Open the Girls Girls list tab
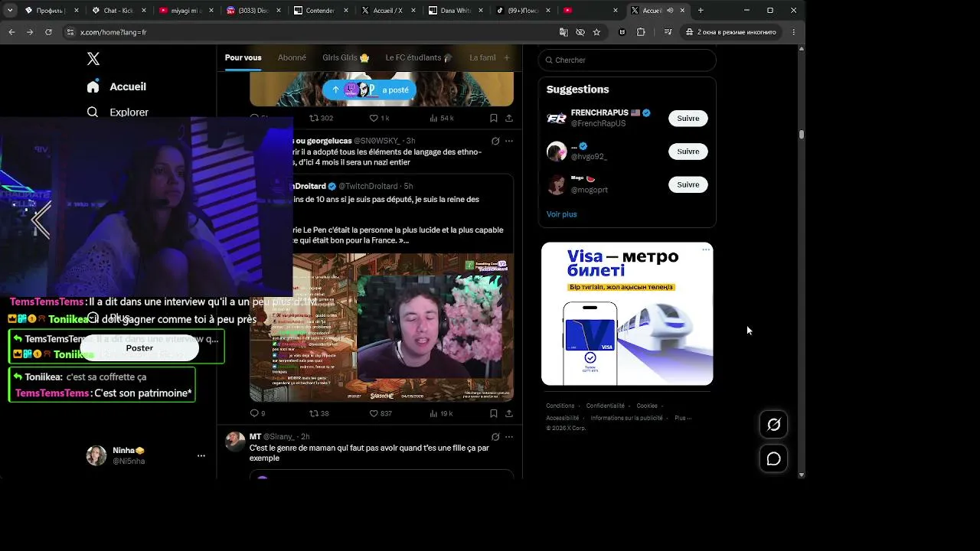 (346, 57)
